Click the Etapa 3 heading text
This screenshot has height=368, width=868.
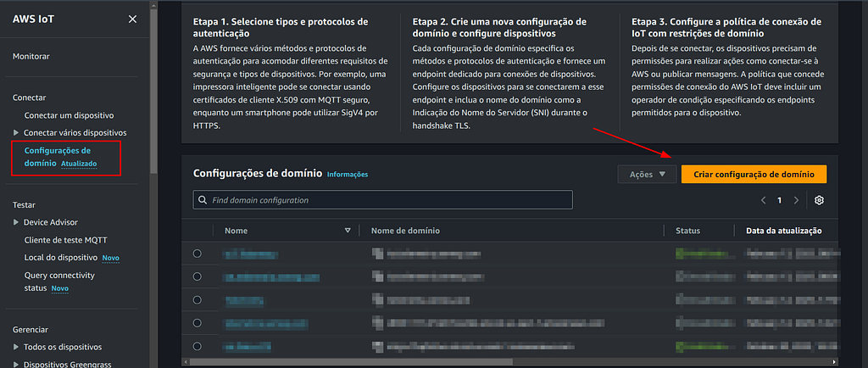click(x=726, y=28)
